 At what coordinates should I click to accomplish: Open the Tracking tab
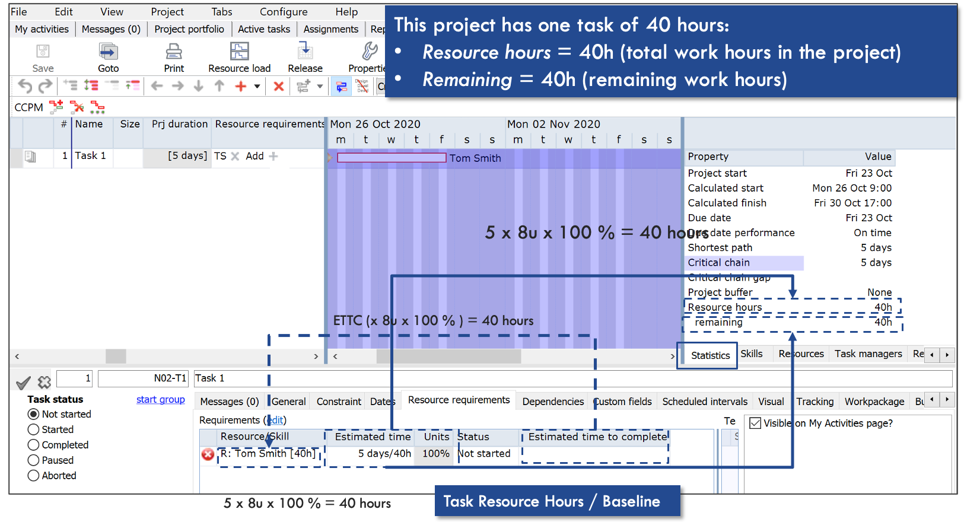pos(814,402)
